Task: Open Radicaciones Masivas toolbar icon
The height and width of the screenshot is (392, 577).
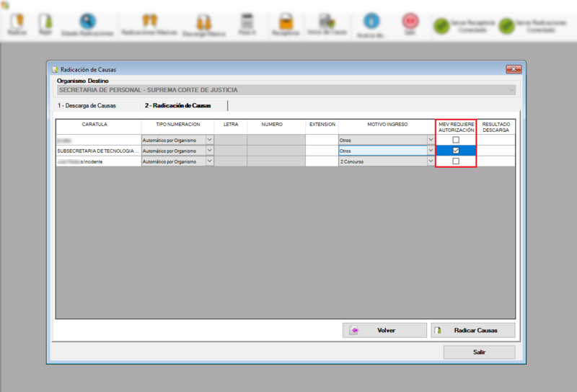Action: point(149,21)
